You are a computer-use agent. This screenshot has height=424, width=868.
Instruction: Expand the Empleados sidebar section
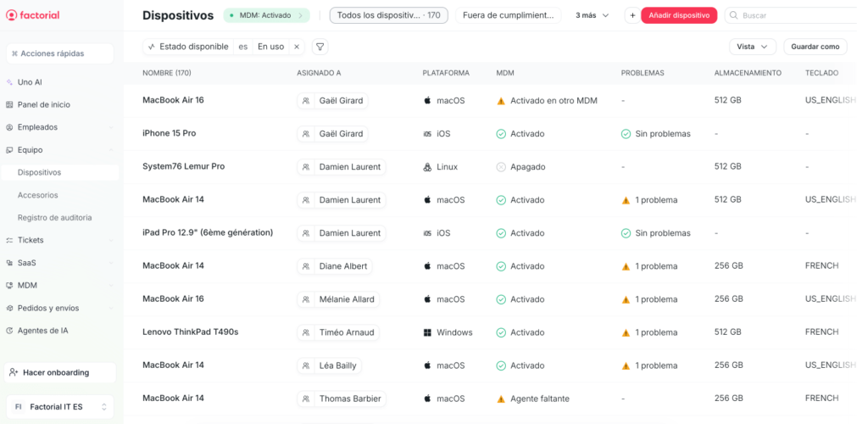pos(110,127)
